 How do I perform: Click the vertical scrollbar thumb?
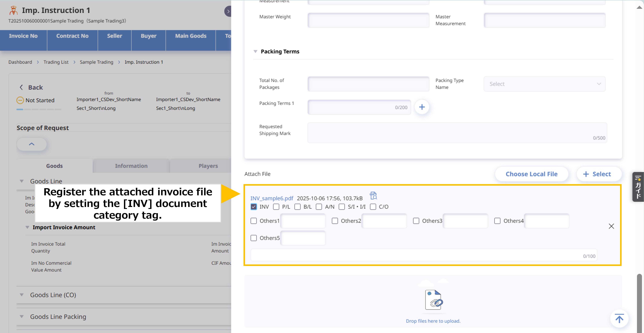639,303
